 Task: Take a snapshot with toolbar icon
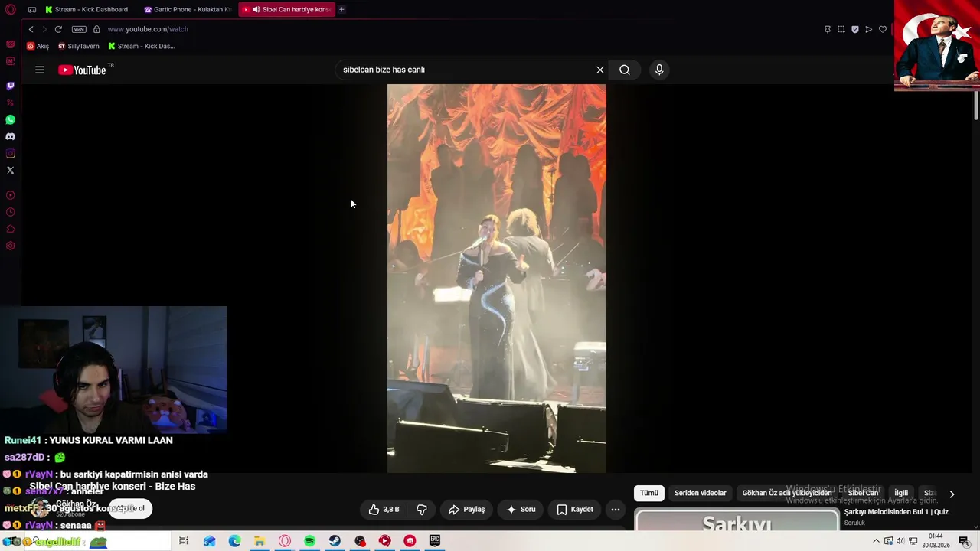pos(841,29)
